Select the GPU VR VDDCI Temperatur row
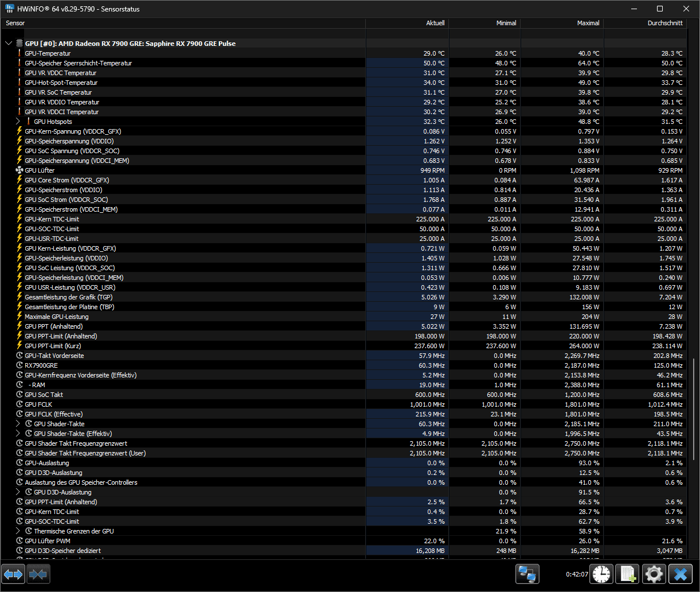The image size is (700, 592). tap(344, 112)
